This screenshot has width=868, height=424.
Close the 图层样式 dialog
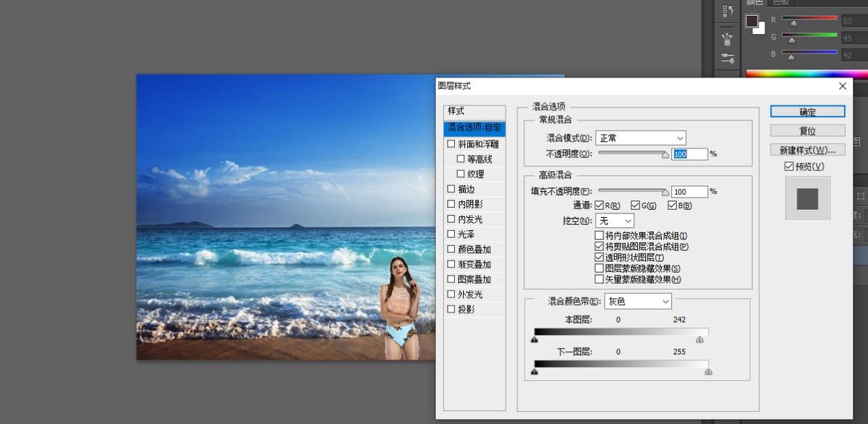[x=842, y=86]
